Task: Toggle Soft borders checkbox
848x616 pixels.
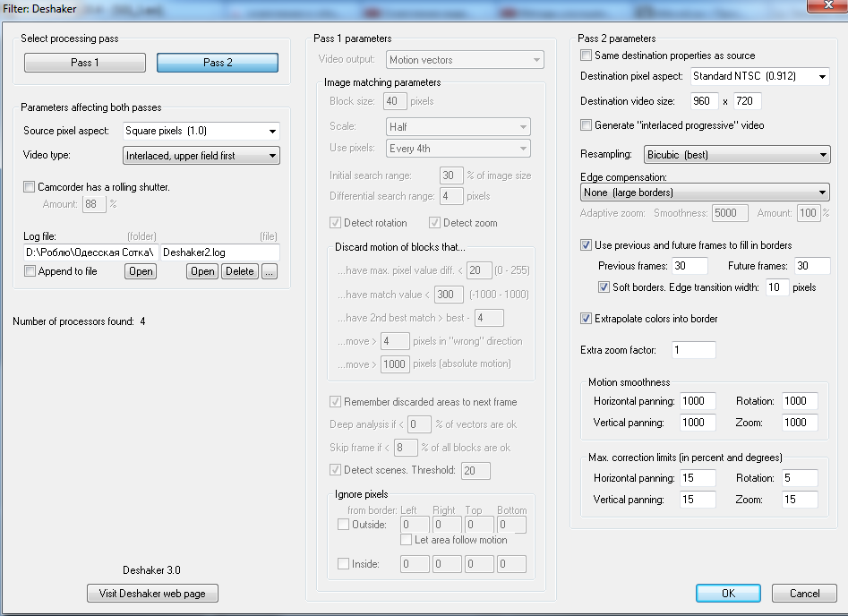Action: (x=604, y=287)
